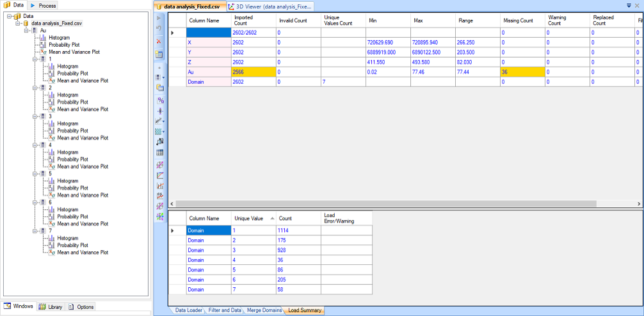Open Probability Plot under domain 2
This screenshot has height=316, width=644.
pos(72,102)
